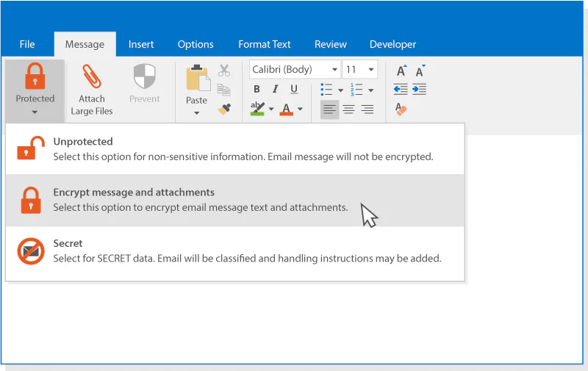Image resolution: width=588 pixels, height=371 pixels.
Task: Expand the bullet list style dropdown arrow
Action: (340, 90)
